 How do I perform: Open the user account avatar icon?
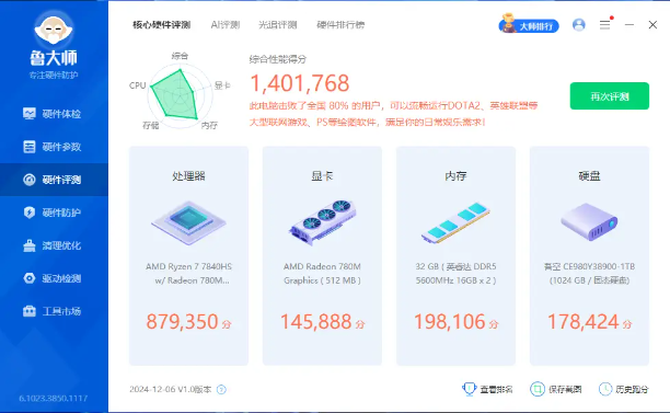click(579, 25)
